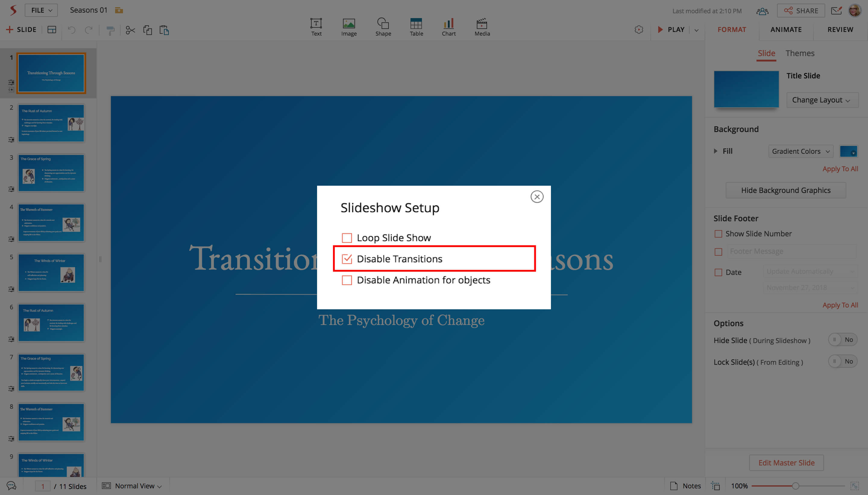This screenshot has width=868, height=495.
Task: Click the scissors Cut icon
Action: pos(130,30)
